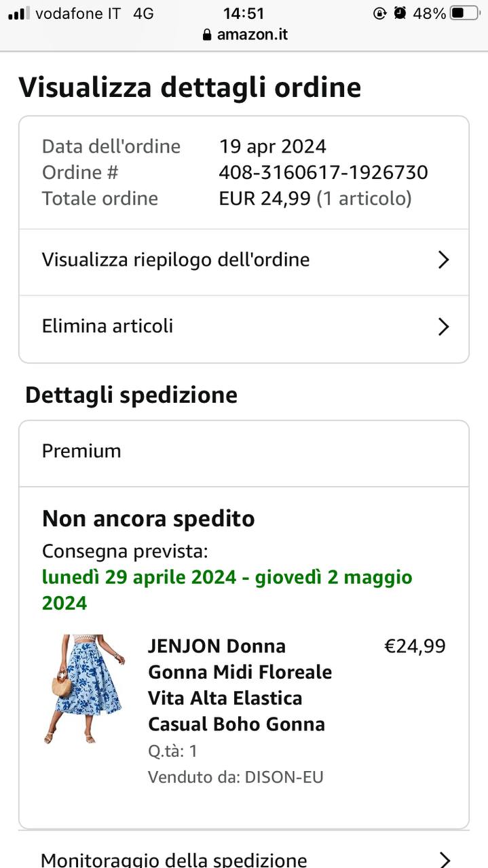Screen dimensions: 488x868
Task: Tap the green estimated delivery date text
Action: (227, 590)
